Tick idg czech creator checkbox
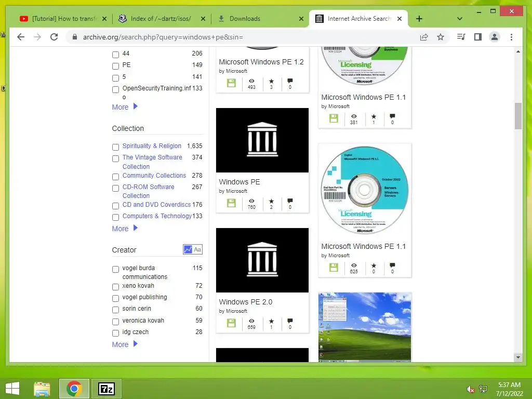Image resolution: width=532 pixels, height=399 pixels. (x=115, y=333)
